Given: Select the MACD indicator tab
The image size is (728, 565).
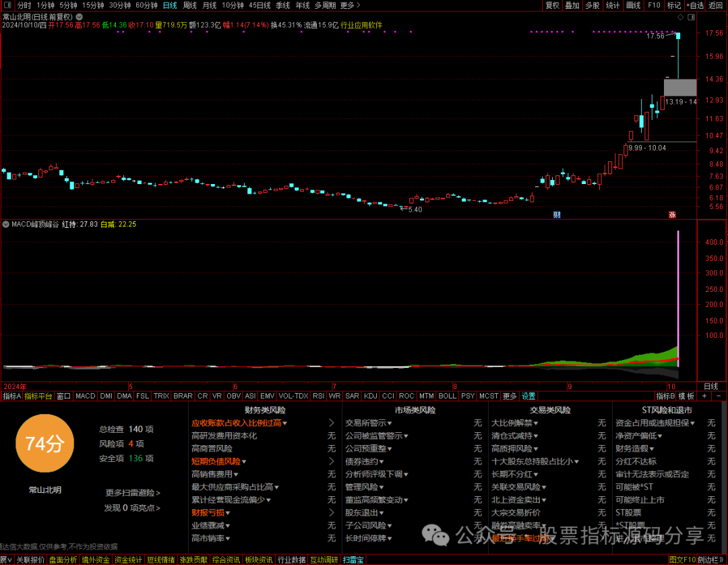Looking at the screenshot, I should click(x=86, y=396).
